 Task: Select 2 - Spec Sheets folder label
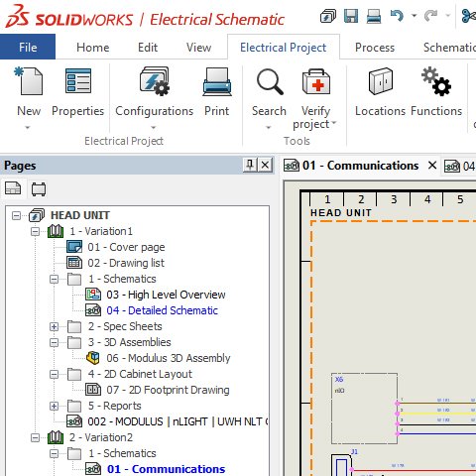pyautogui.click(x=125, y=326)
